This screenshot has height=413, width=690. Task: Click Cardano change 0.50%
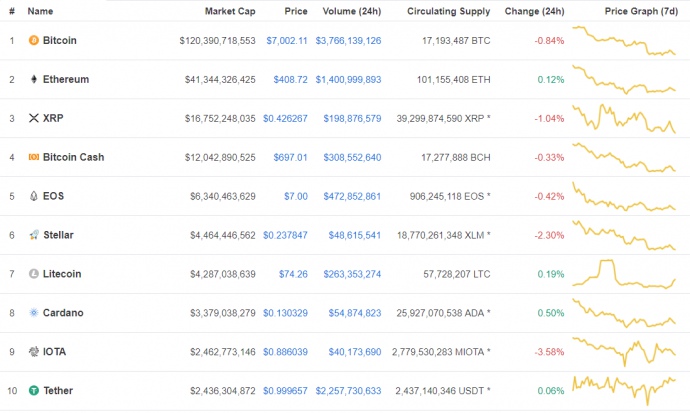[551, 313]
